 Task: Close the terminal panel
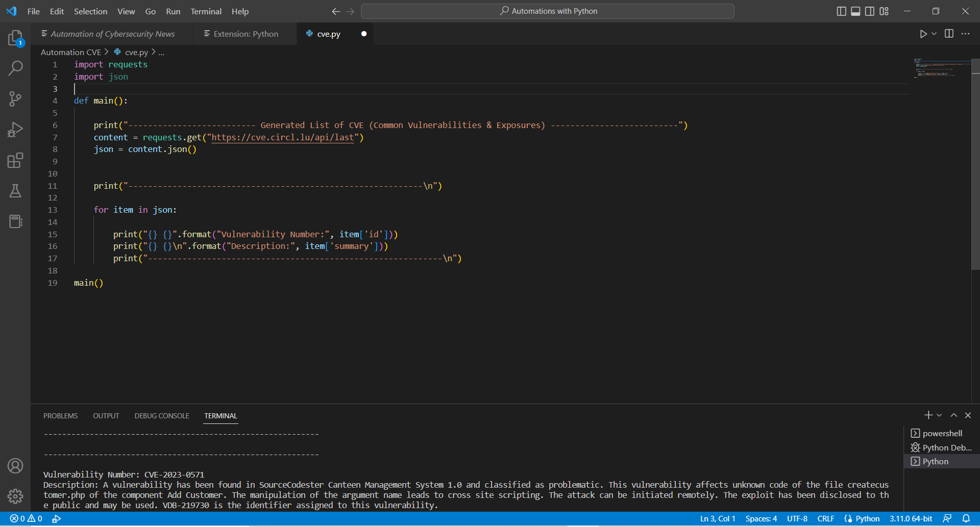point(968,415)
